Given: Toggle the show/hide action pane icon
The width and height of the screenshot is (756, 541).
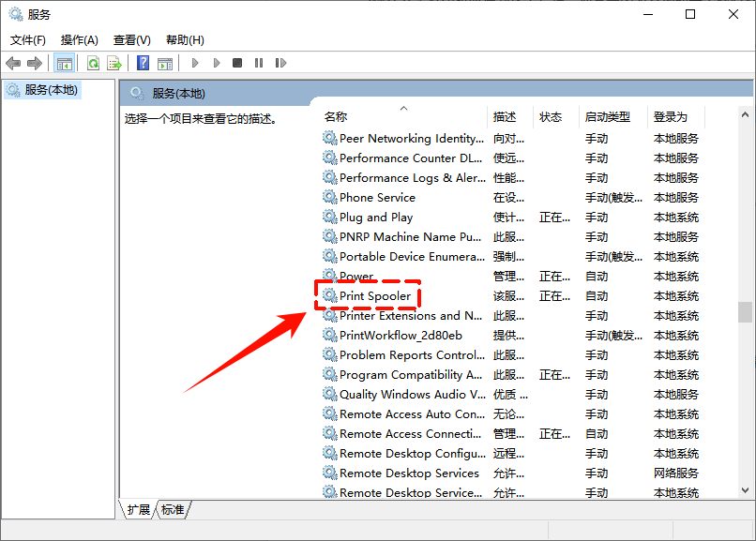Looking at the screenshot, I should click(x=165, y=63).
